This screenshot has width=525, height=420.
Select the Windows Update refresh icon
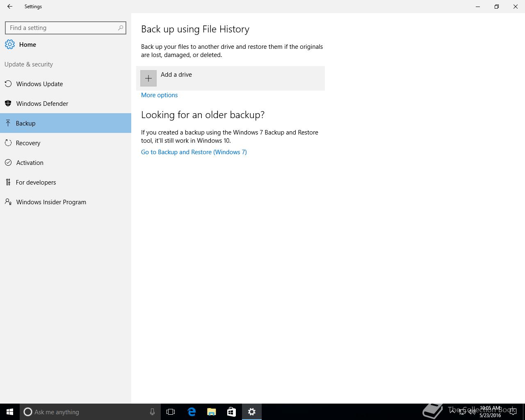coord(8,84)
